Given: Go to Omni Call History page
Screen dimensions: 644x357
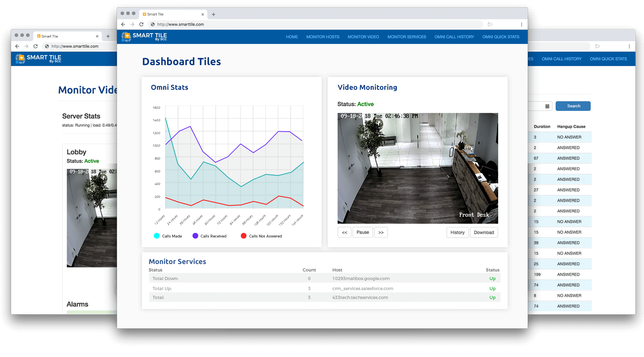Looking at the screenshot, I should (454, 37).
